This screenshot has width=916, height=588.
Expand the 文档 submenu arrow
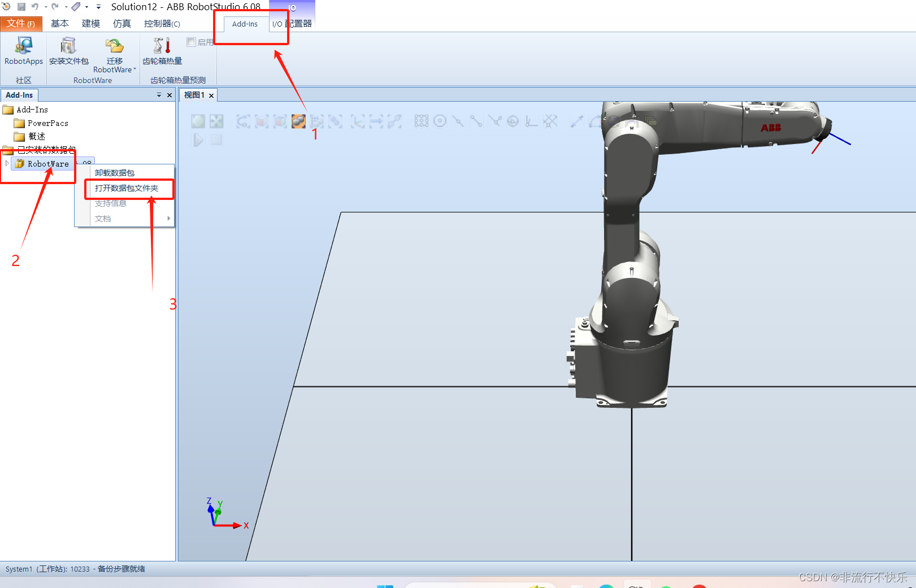(x=168, y=218)
